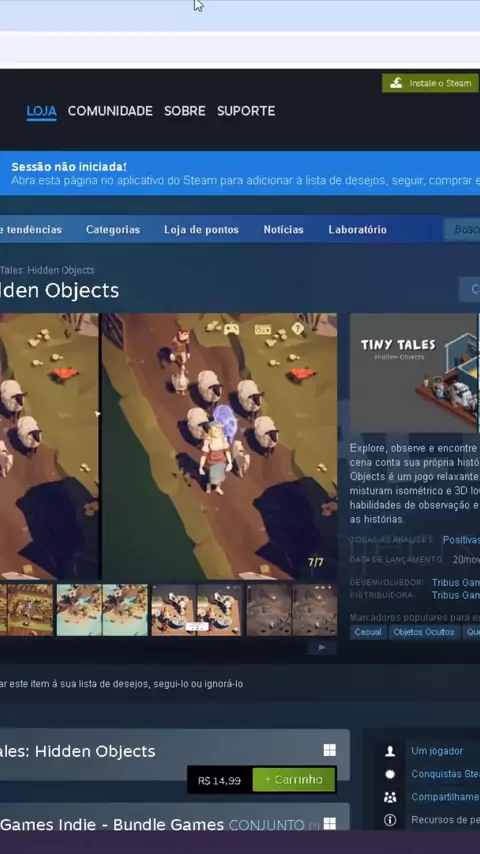Open the Tribus distribuidora link
The width and height of the screenshot is (480, 854).
[x=455, y=595]
